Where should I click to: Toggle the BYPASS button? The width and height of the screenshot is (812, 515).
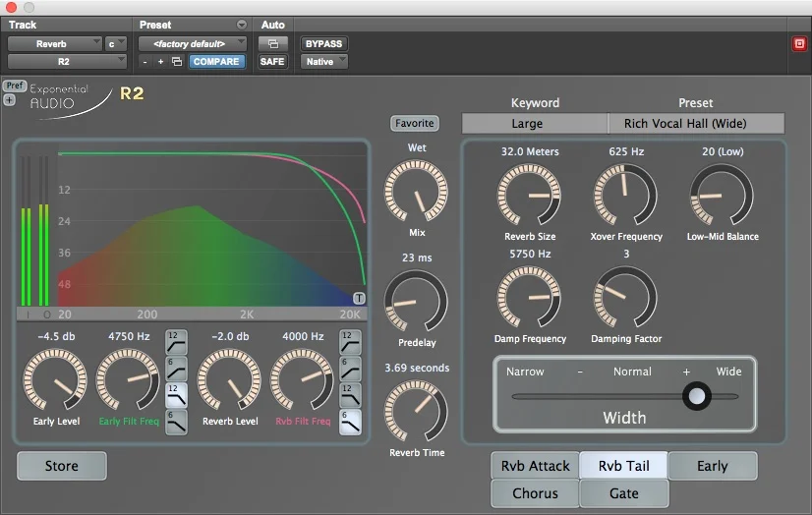(323, 44)
